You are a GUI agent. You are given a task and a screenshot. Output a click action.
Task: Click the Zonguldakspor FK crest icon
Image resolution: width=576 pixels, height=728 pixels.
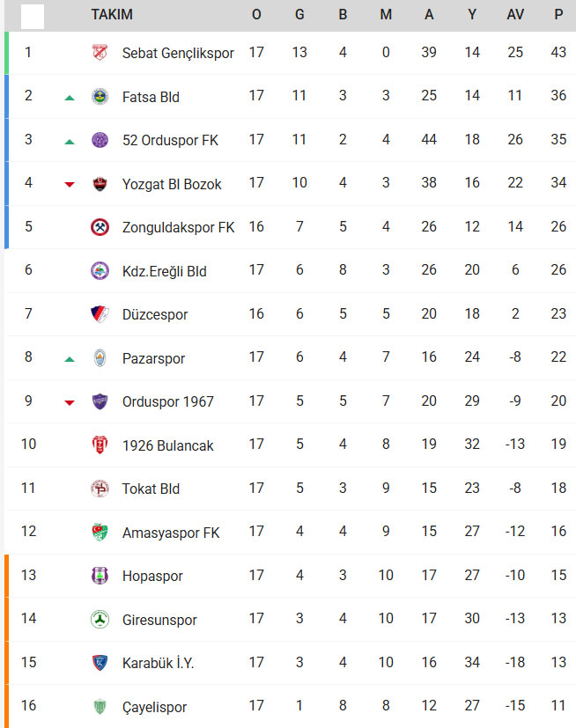(100, 227)
